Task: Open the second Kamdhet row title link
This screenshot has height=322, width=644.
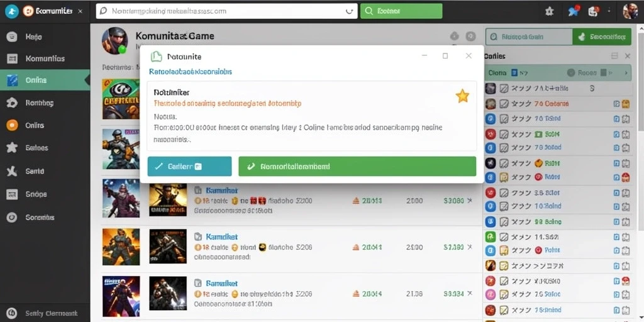Action: (222, 236)
